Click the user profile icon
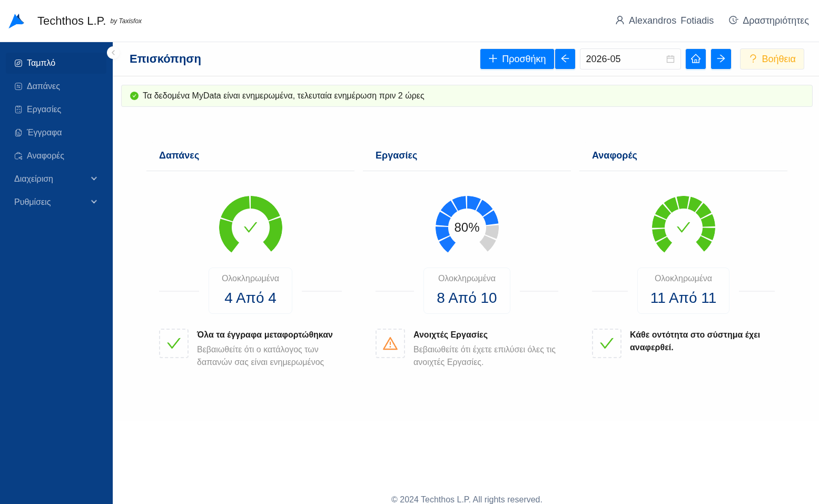Screen dimensions: 819x504 620,21
